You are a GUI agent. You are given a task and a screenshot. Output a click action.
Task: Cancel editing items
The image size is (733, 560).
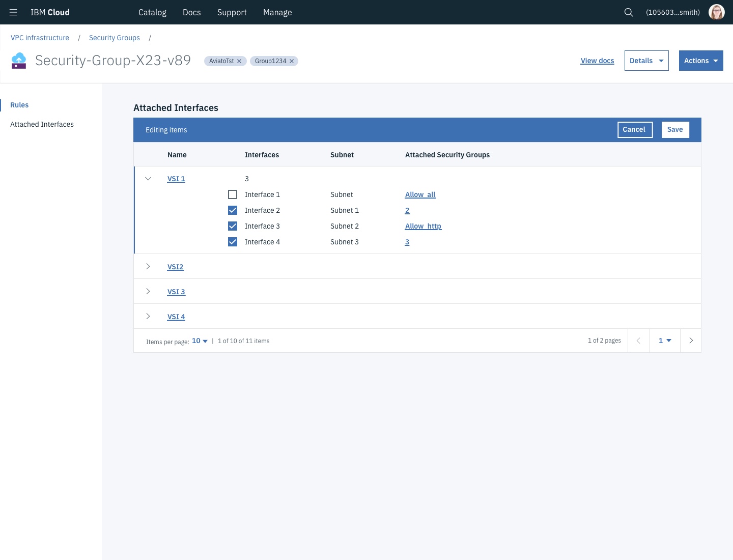634,129
